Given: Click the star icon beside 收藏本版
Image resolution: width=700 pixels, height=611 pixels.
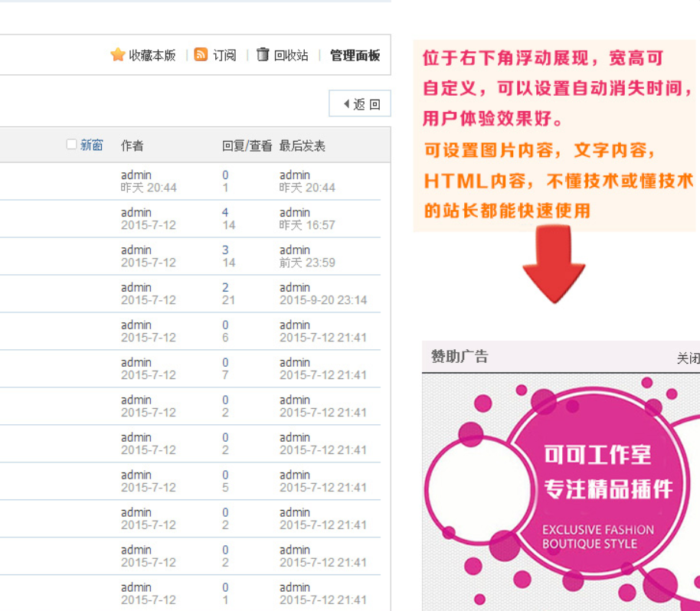Looking at the screenshot, I should (118, 54).
